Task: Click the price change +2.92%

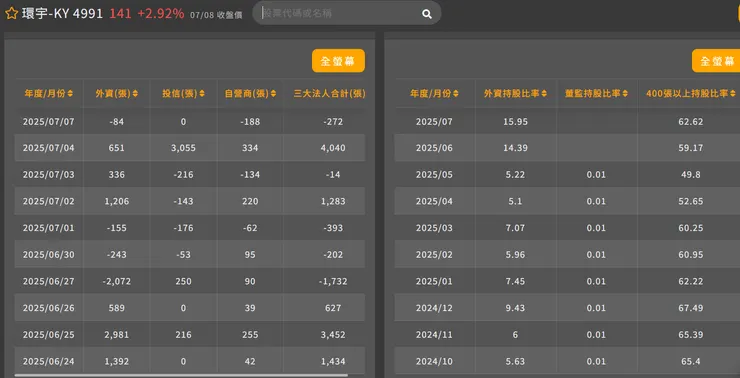Action: coord(160,14)
